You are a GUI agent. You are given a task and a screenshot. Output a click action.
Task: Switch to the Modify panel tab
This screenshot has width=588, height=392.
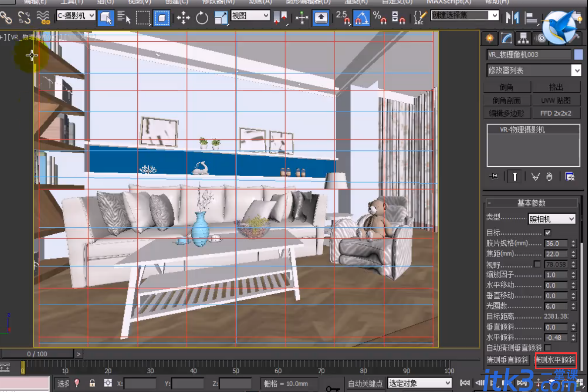click(x=507, y=38)
